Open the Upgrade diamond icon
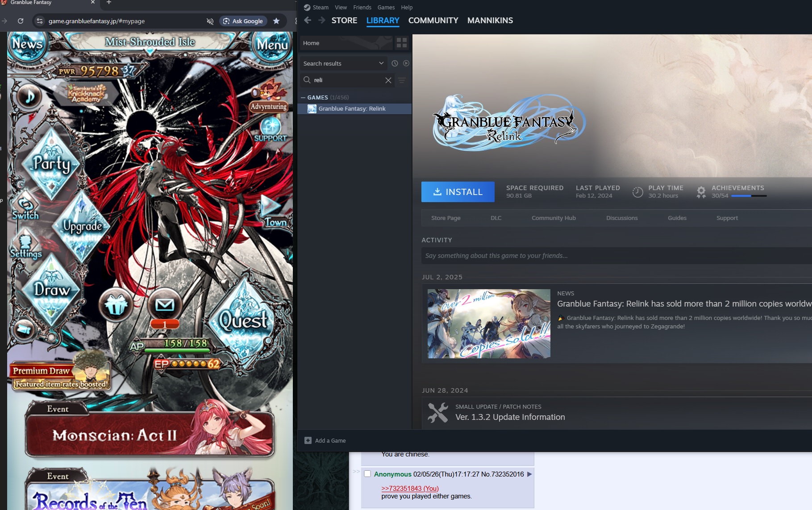Viewport: 812px width, 510px height. coord(83,227)
